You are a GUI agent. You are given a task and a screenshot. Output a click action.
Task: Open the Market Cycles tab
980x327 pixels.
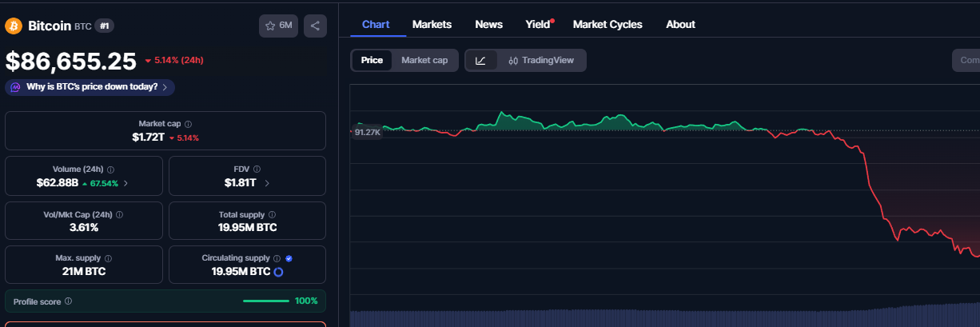(608, 24)
